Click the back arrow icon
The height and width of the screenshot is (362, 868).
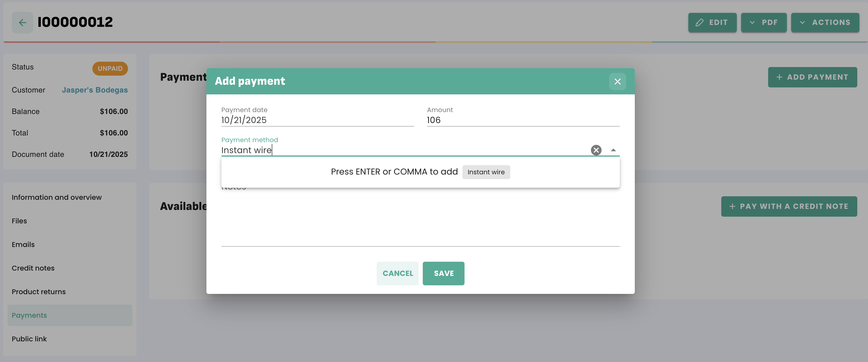(22, 23)
